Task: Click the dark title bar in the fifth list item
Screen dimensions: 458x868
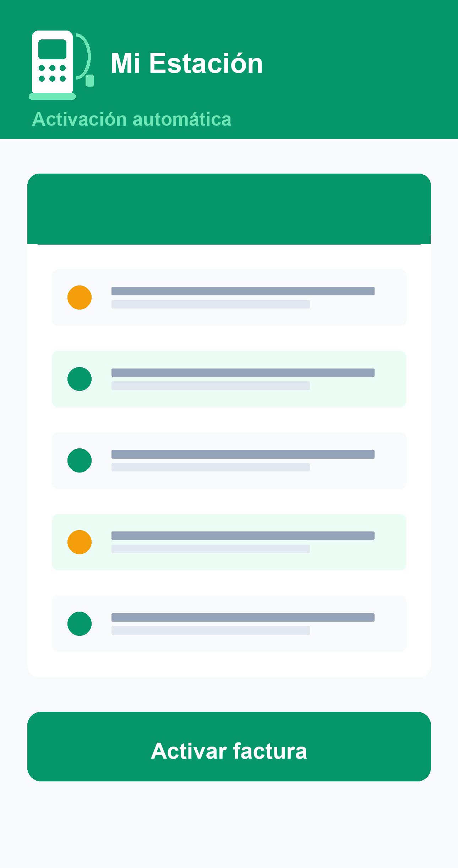Action: (243, 617)
